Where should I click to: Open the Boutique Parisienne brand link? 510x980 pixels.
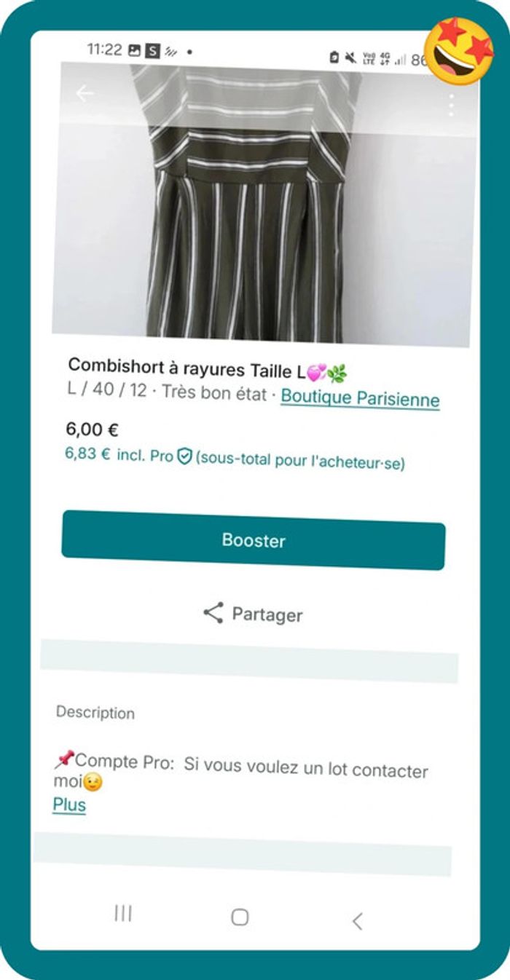point(360,398)
